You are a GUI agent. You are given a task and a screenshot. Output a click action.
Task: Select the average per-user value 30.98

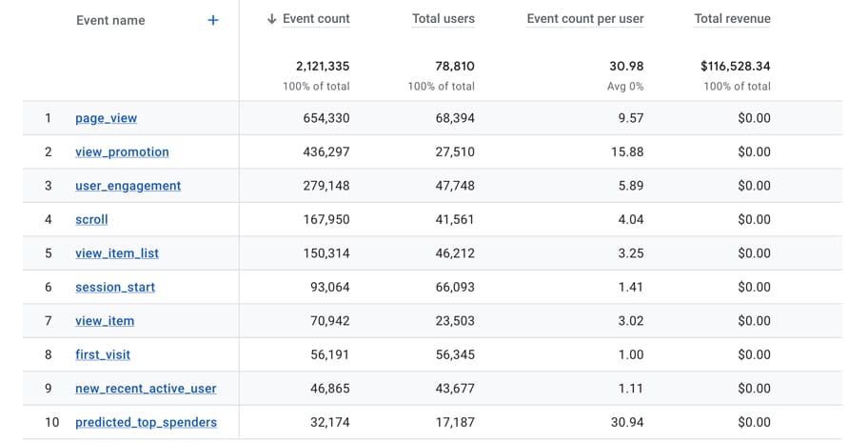tap(626, 66)
